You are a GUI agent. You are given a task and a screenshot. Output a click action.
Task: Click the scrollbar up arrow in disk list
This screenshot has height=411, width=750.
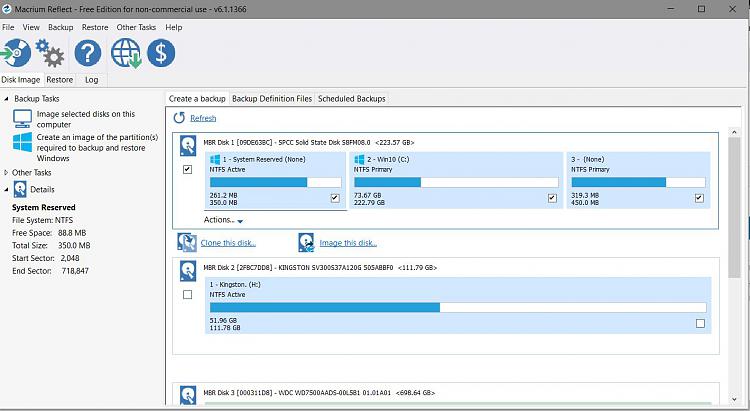(734, 132)
